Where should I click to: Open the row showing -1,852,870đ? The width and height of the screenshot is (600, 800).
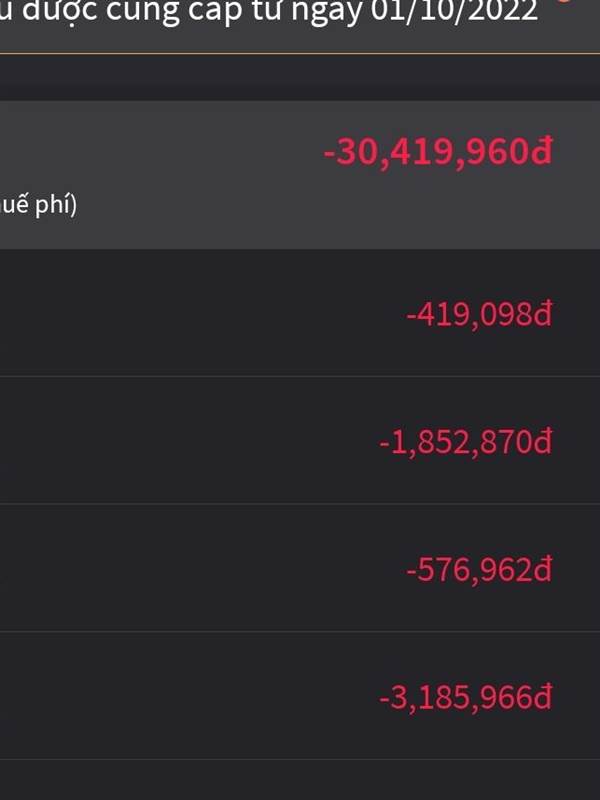(300, 440)
